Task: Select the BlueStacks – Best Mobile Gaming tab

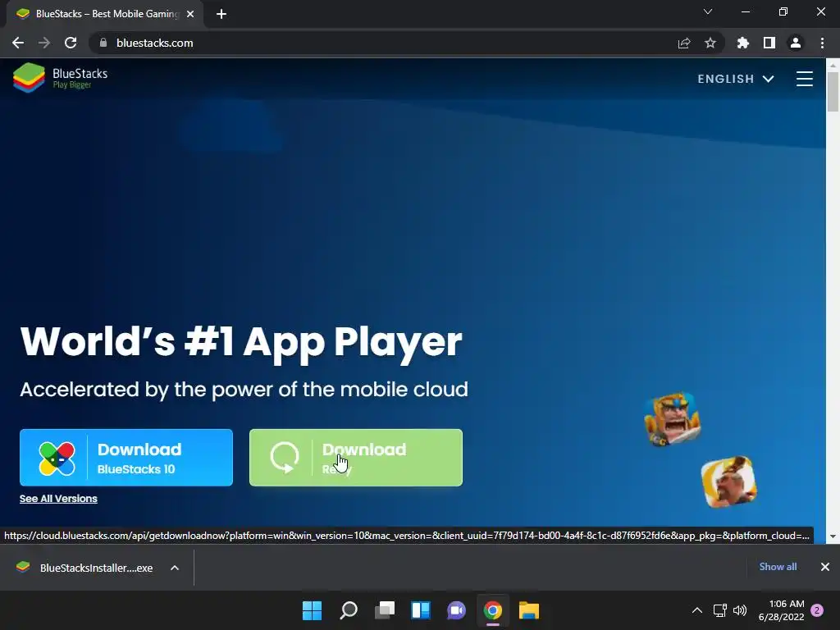Action: coord(106,14)
